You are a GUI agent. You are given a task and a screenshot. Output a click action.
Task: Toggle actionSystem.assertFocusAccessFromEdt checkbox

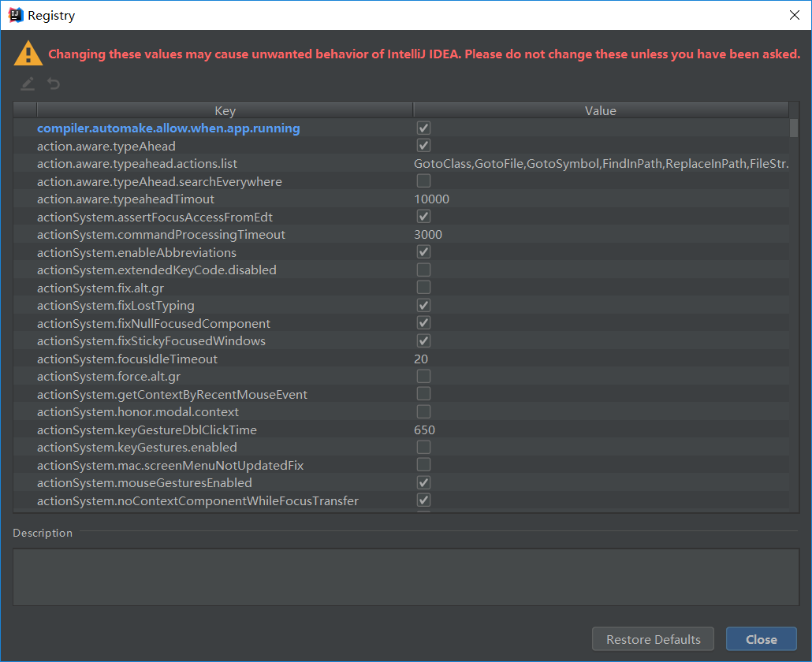(423, 217)
